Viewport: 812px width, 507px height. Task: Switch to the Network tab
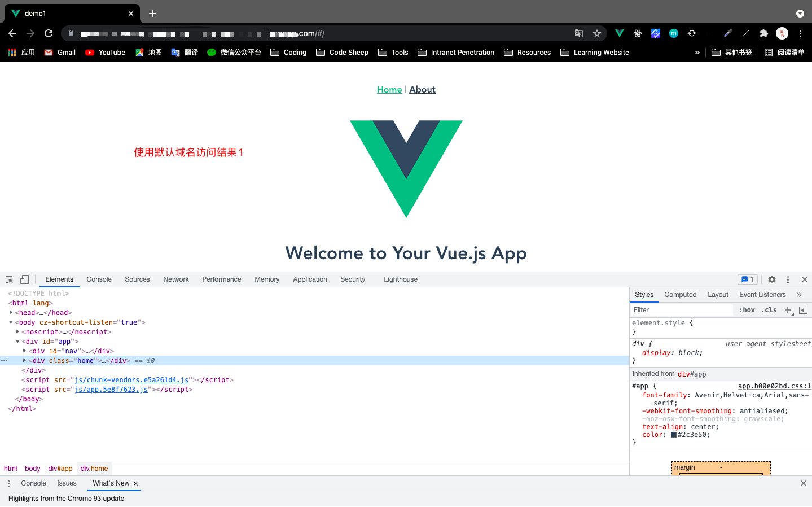pyautogui.click(x=176, y=279)
